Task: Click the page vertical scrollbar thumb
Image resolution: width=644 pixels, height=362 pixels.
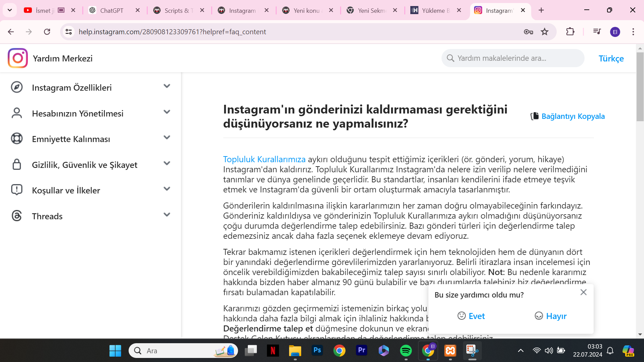Action: [x=640, y=87]
